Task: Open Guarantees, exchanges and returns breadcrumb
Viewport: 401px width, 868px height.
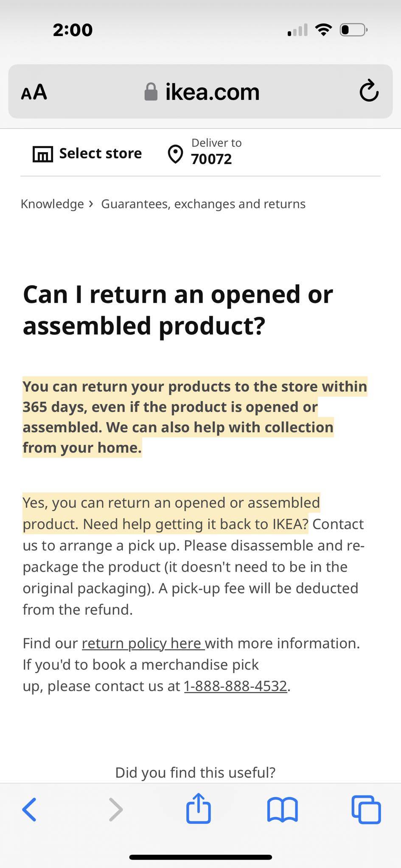Action: click(203, 204)
